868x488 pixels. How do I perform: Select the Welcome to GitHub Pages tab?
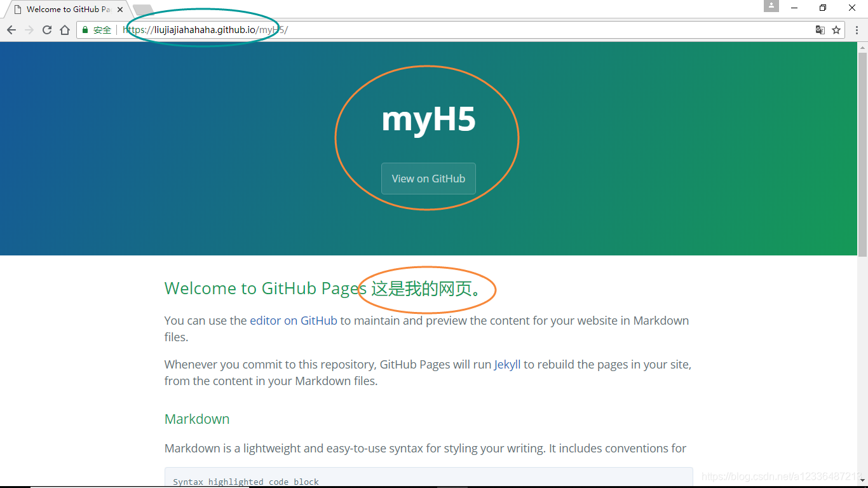click(67, 10)
